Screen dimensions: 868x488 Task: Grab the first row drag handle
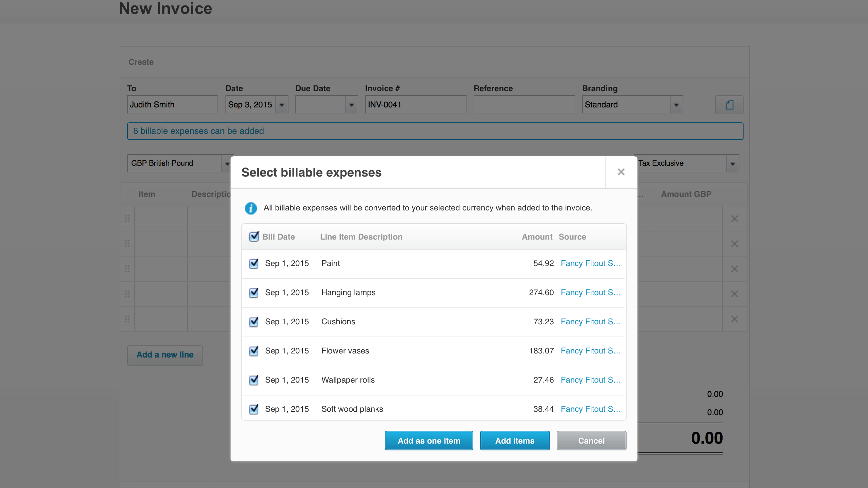click(x=127, y=219)
